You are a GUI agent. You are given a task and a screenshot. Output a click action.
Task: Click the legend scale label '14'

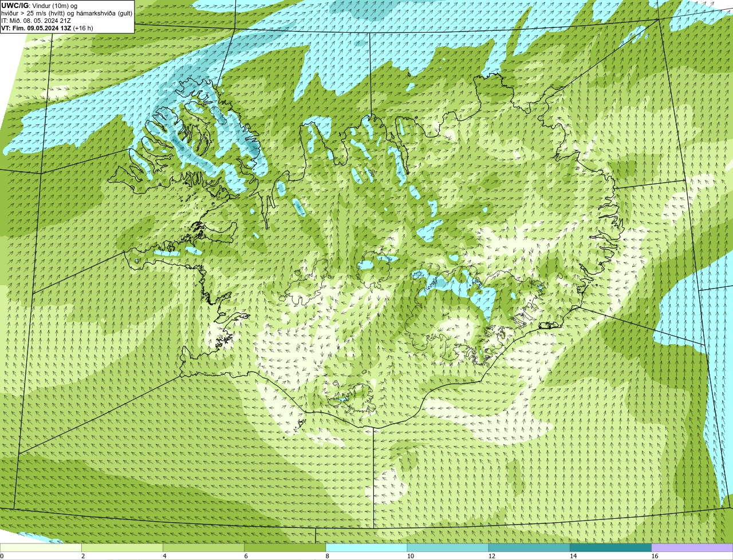pyautogui.click(x=573, y=556)
